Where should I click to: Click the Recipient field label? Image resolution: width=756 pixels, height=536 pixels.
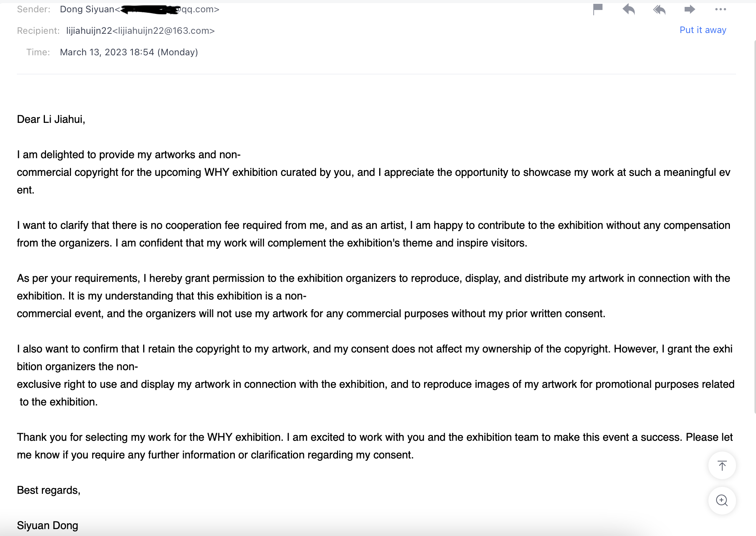(x=38, y=31)
